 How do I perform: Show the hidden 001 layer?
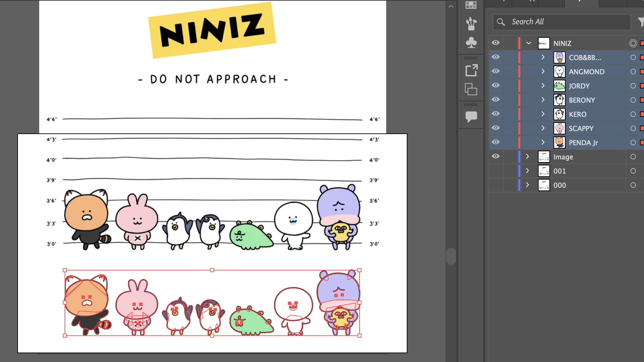click(496, 171)
